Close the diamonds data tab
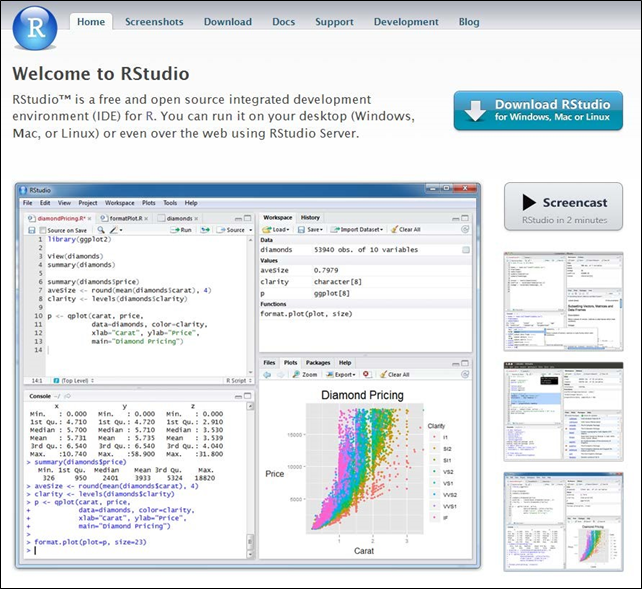Viewport: 642px width, 589px height. click(196, 219)
